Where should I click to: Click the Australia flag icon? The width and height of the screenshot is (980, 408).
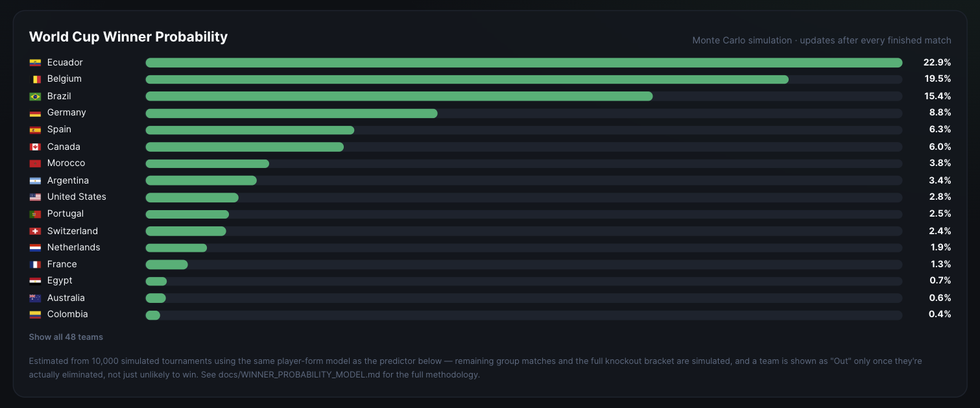tap(35, 298)
